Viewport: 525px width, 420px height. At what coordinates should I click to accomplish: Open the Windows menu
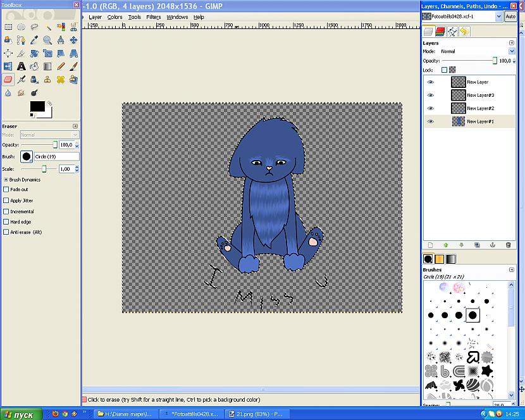177,17
